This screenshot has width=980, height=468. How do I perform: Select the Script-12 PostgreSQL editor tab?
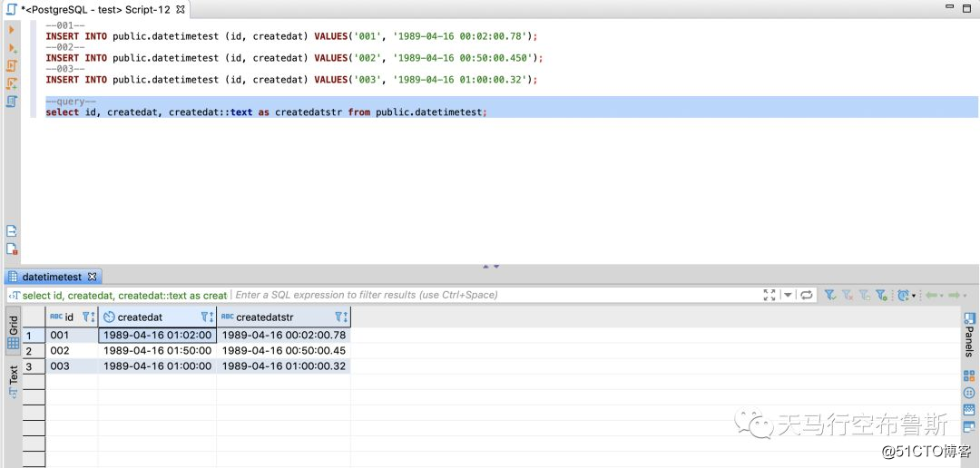click(94, 9)
